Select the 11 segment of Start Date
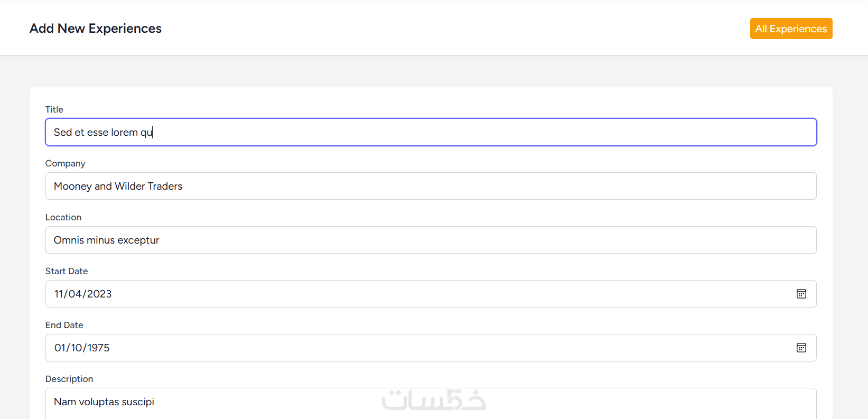Viewport: 868px width, 419px height. coord(59,294)
